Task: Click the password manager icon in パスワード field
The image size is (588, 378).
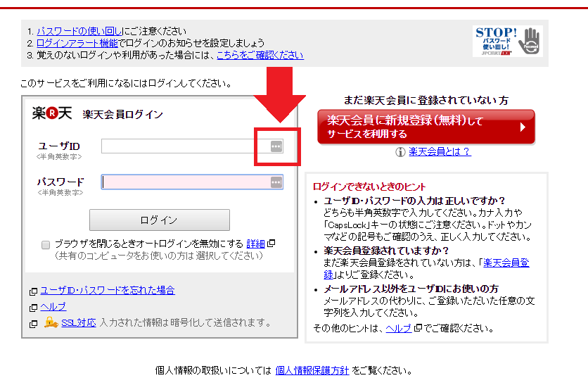Action: [276, 182]
